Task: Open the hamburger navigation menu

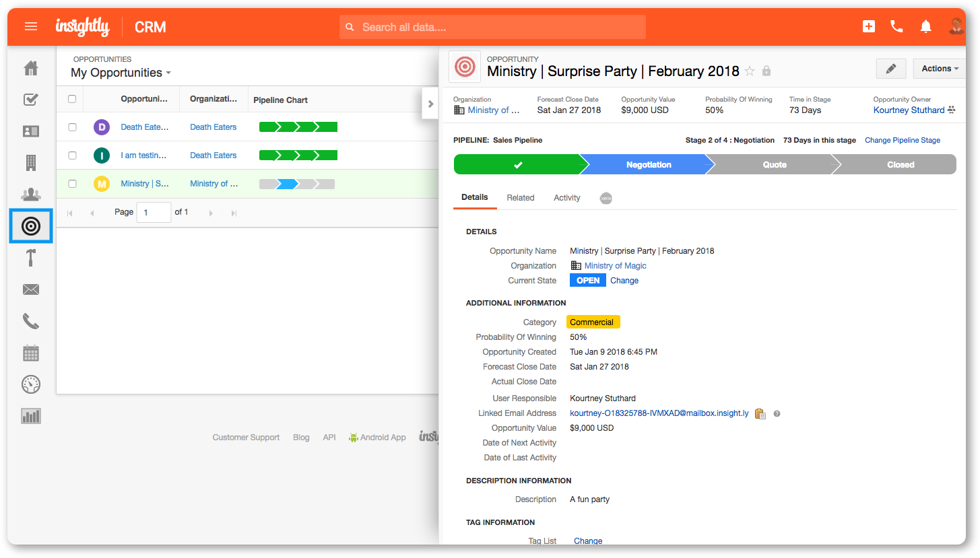Action: (31, 27)
